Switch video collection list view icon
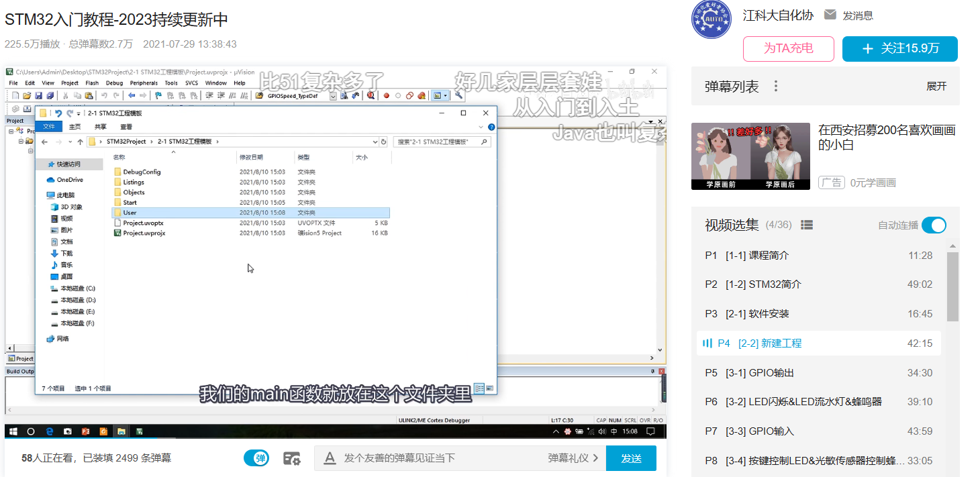 (x=807, y=225)
